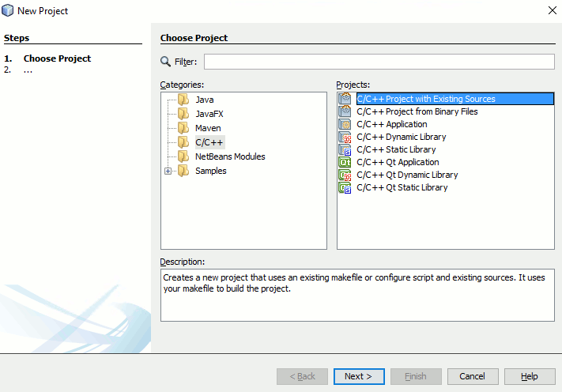This screenshot has height=392, width=562.
Task: Click the Java category folder icon
Action: click(x=183, y=100)
